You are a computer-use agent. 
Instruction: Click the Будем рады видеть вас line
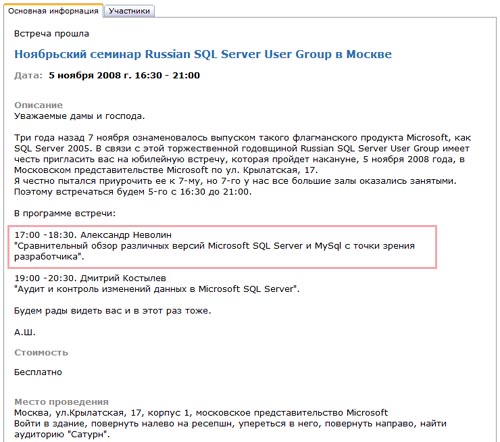(x=113, y=311)
